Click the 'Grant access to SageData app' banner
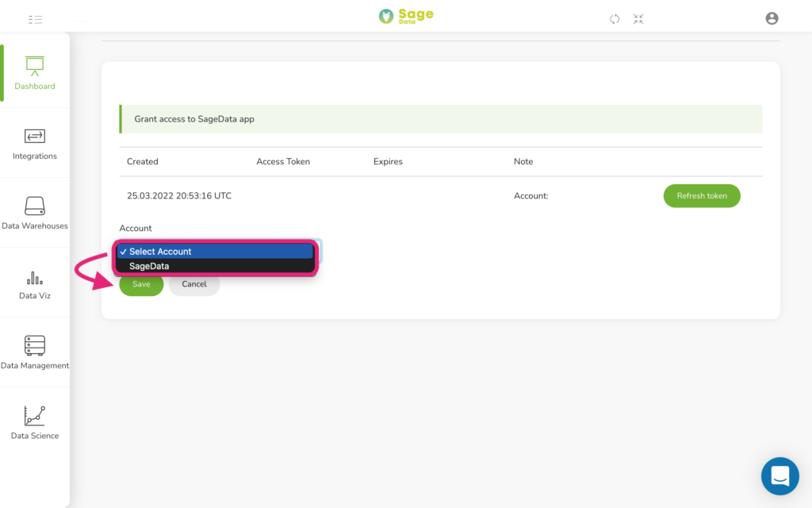The height and width of the screenshot is (508, 812). pyautogui.click(x=441, y=119)
